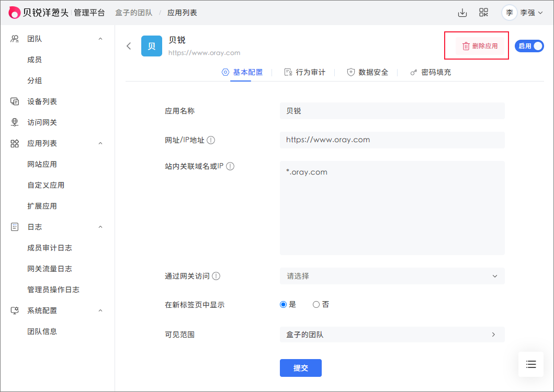Click the 密码填充 key icon
The image size is (554, 392).
(413, 73)
